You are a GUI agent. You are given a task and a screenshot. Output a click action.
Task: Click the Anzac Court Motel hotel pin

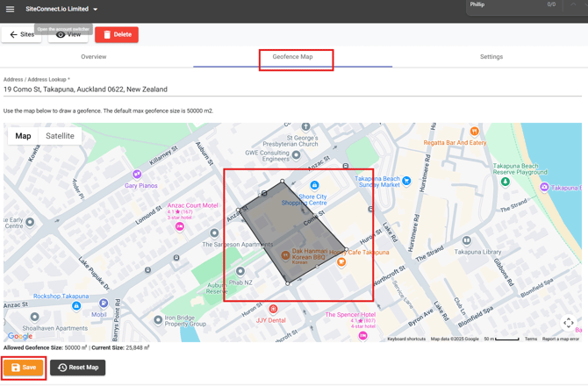(180, 226)
